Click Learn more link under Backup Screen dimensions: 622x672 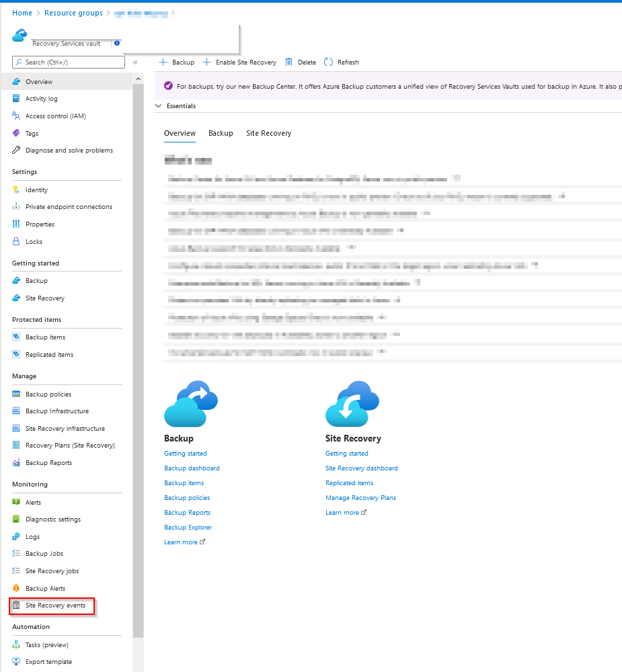click(184, 542)
